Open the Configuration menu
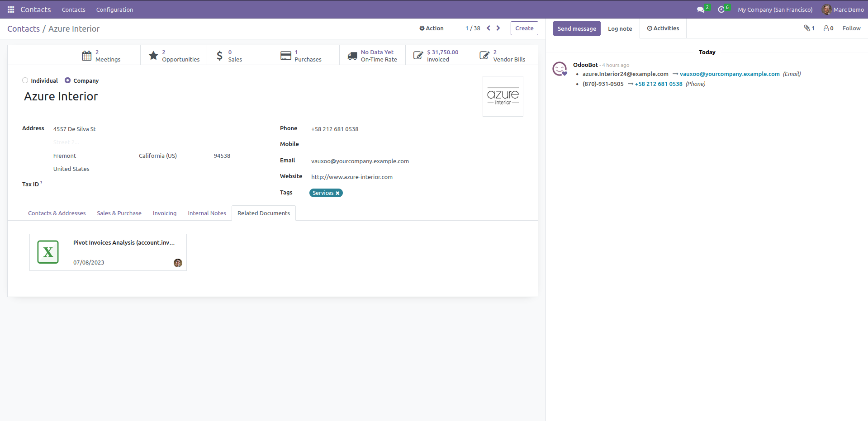868x421 pixels. [x=114, y=9]
